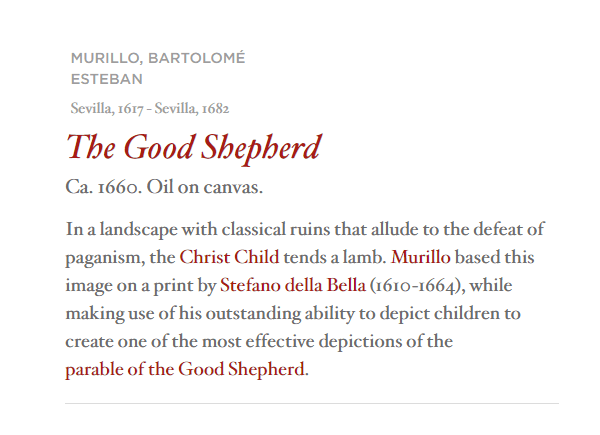Open the parable of the Good Shepherd link
This screenshot has height=435, width=600.
click(x=185, y=369)
